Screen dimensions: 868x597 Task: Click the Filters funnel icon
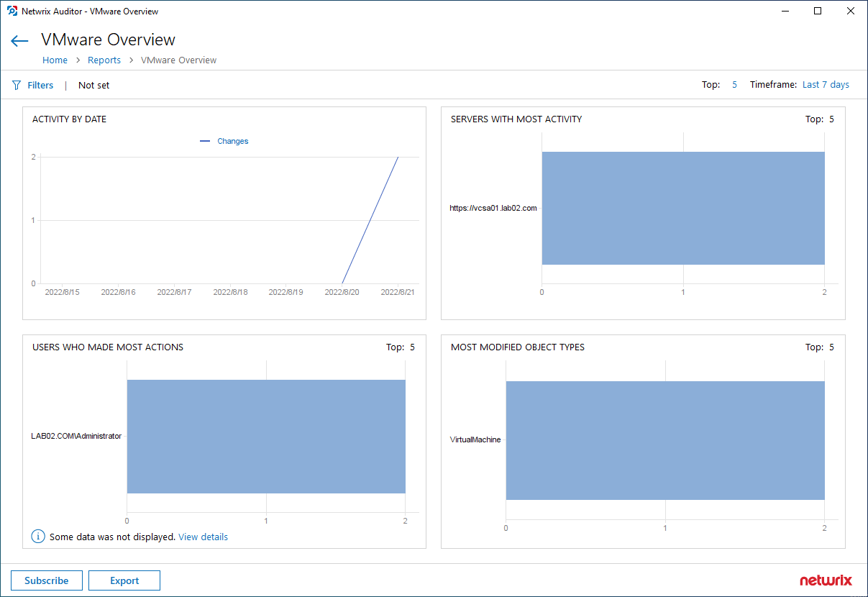[x=17, y=86]
